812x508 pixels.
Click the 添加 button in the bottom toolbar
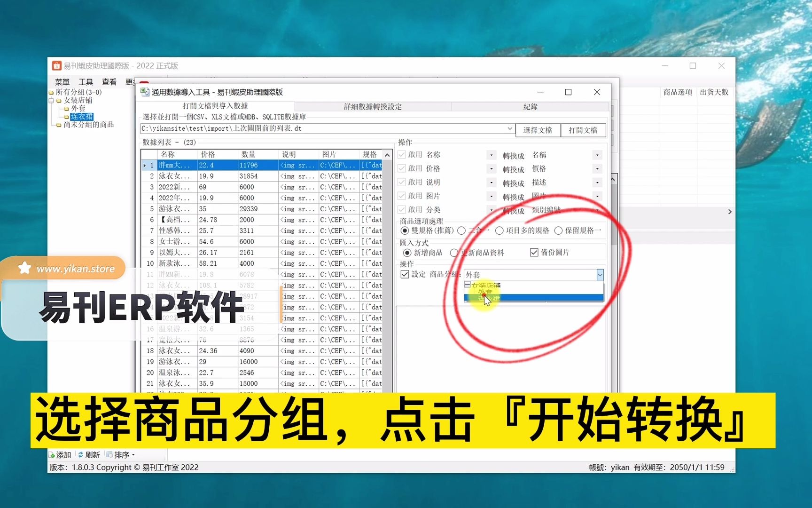[60, 455]
